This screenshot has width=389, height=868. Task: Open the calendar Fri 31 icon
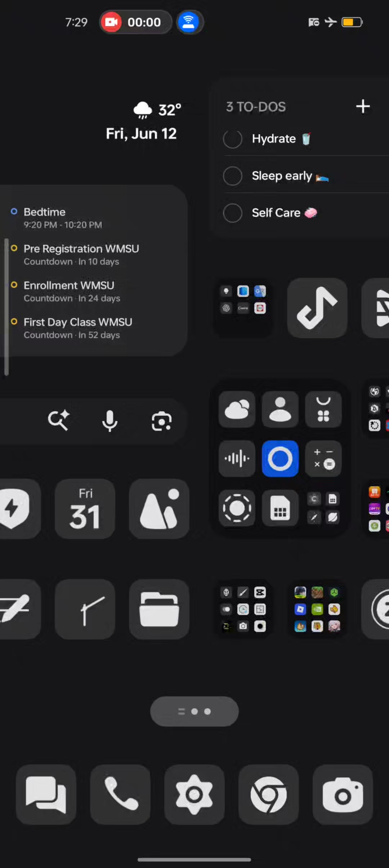(85, 508)
